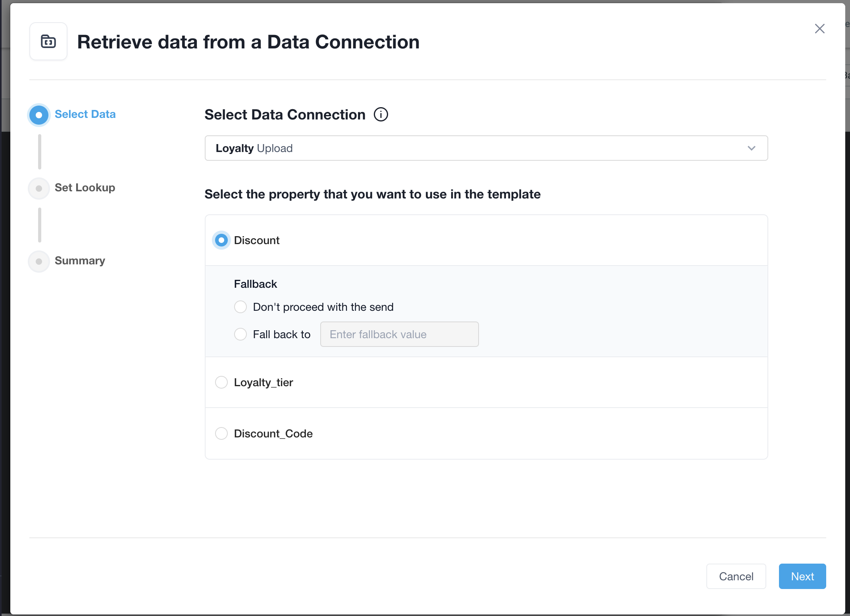Select the Fall back to radio option

(240, 334)
